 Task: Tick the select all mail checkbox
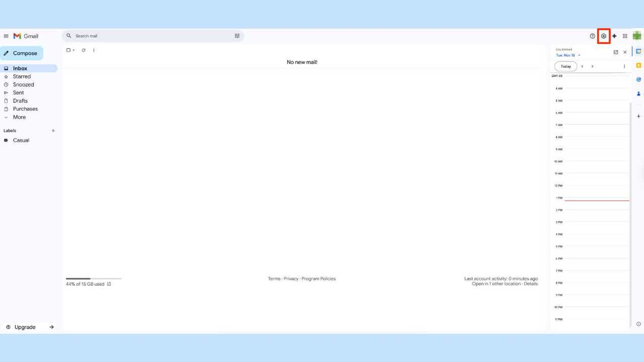coord(68,51)
